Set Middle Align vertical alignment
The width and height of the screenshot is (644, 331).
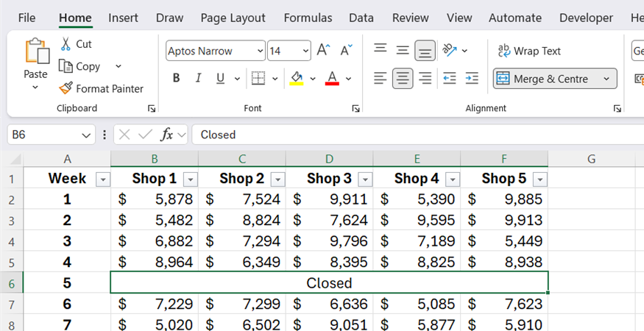tap(403, 51)
